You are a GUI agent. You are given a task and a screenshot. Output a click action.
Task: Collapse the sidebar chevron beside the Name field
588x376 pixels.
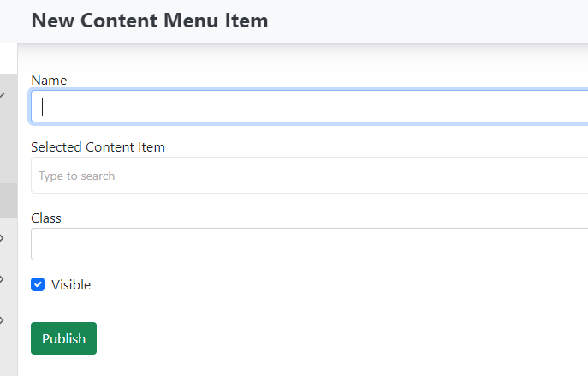pyautogui.click(x=3, y=94)
